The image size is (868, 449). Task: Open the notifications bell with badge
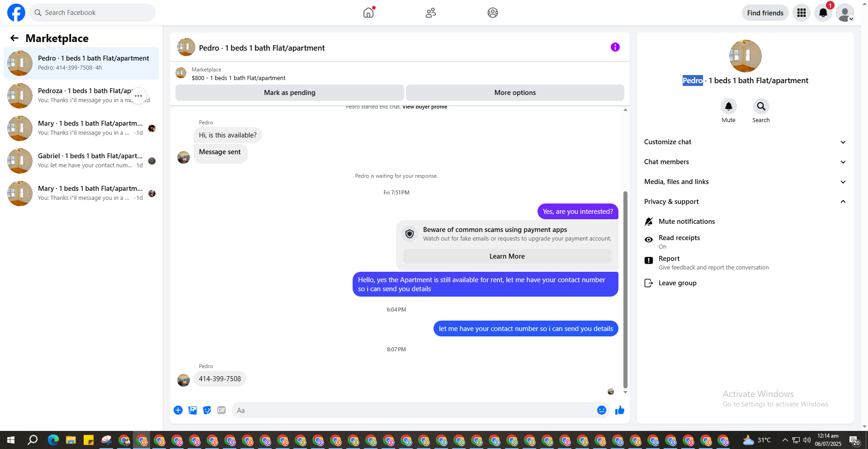(823, 13)
